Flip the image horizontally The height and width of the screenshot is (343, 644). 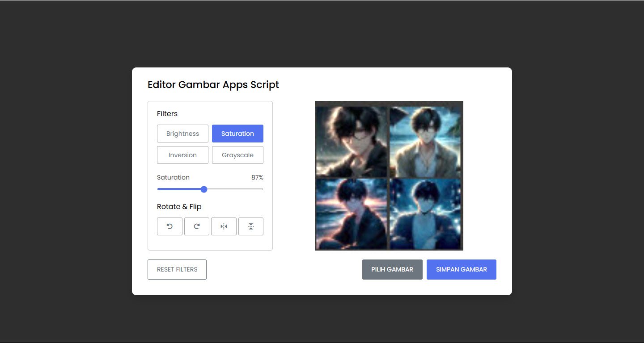224,226
